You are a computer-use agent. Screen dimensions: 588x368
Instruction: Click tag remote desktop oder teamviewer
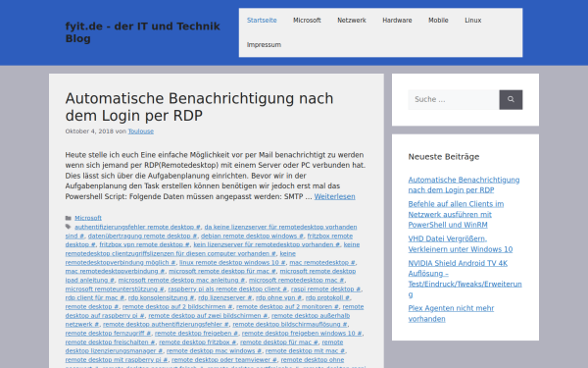click(x=224, y=360)
